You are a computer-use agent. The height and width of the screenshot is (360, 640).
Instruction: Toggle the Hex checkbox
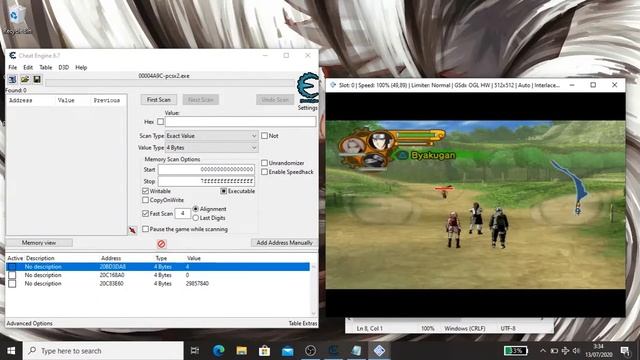click(160, 122)
